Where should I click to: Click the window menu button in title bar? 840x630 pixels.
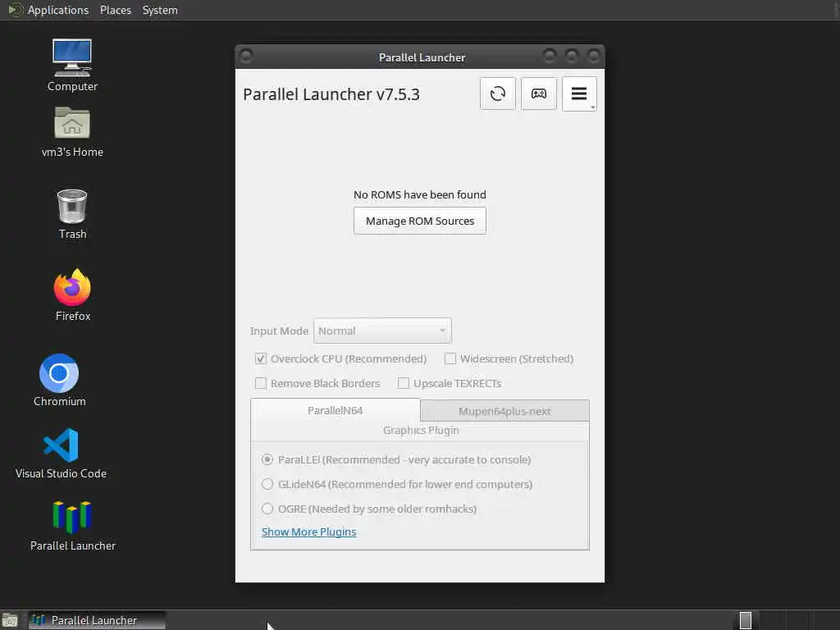pos(246,57)
